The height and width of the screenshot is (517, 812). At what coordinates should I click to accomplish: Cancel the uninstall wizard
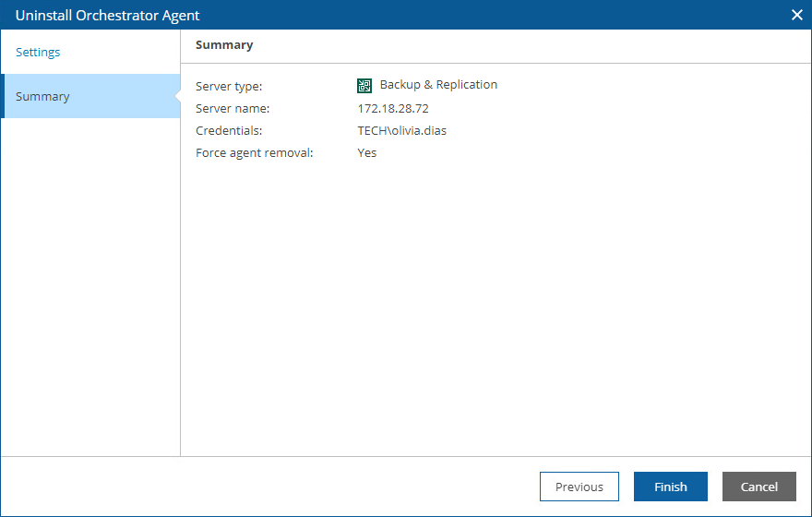point(758,487)
